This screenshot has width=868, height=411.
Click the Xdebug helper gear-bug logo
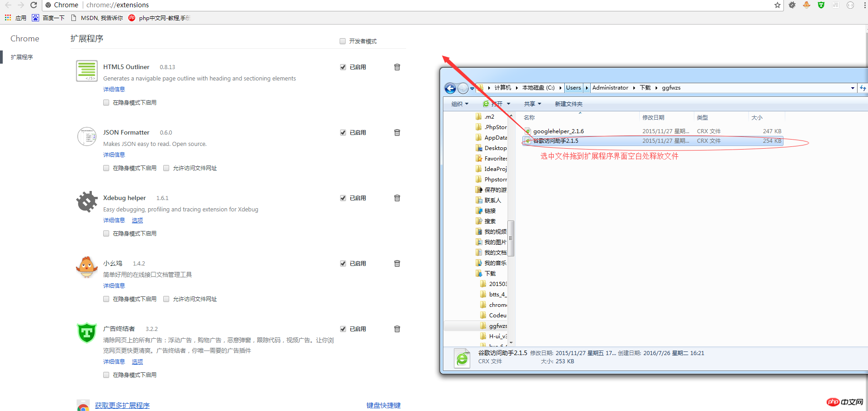click(x=87, y=202)
